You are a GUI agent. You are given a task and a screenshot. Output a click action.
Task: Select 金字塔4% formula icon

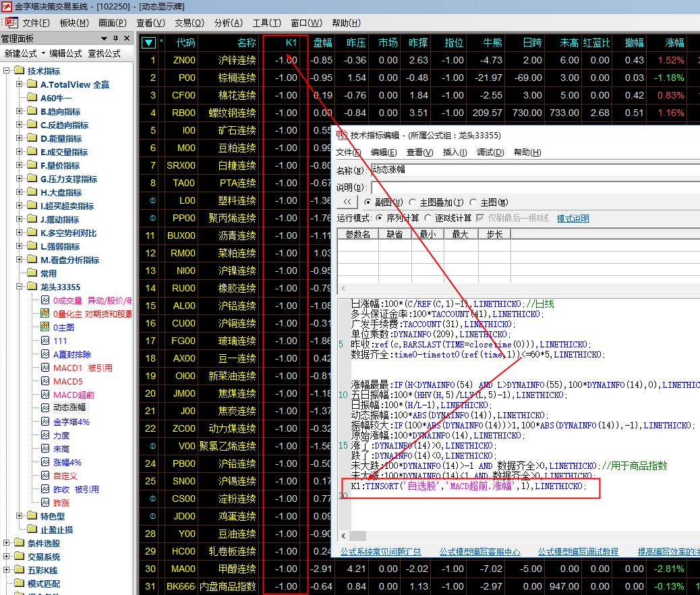[x=45, y=421]
